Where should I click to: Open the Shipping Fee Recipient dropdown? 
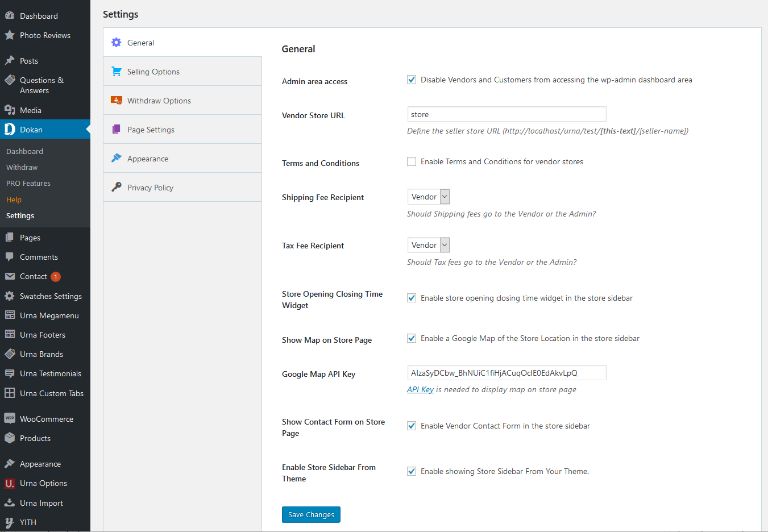429,197
